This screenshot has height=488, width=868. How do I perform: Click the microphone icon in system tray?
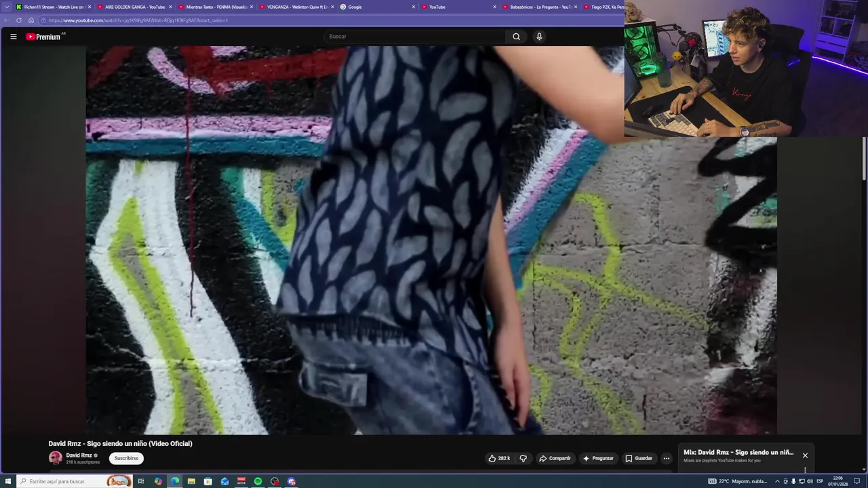pos(793,481)
